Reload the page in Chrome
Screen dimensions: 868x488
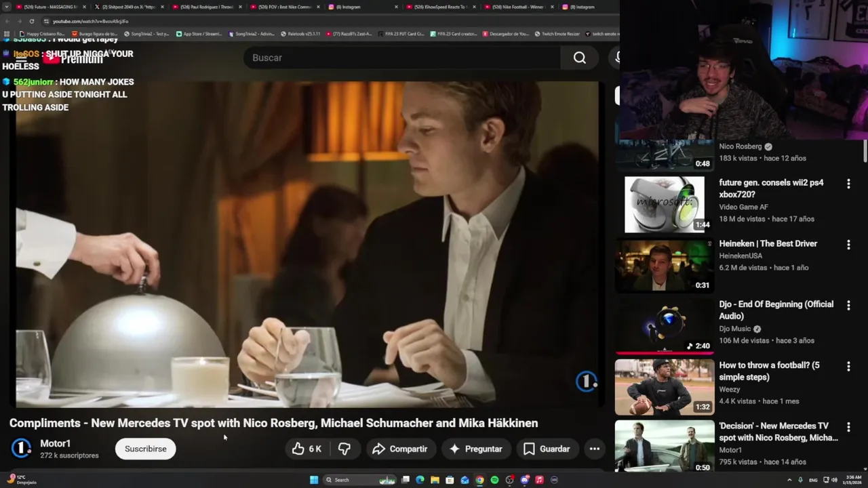[31, 21]
